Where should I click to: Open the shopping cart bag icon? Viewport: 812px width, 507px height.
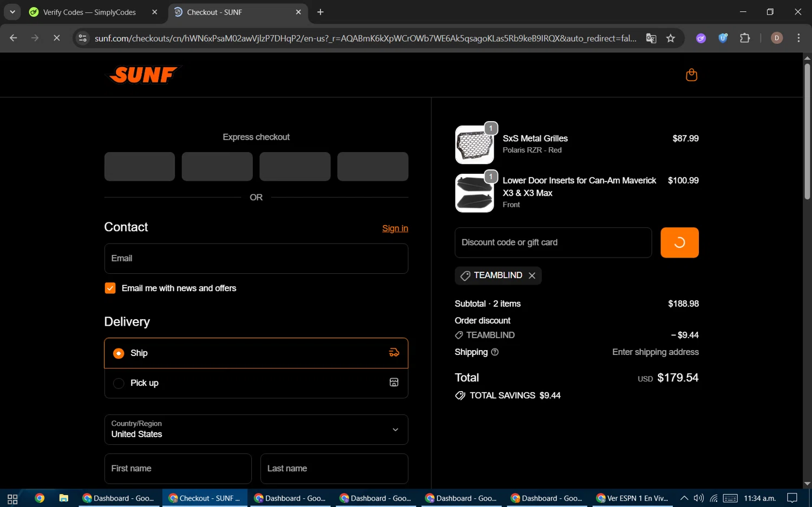pos(691,75)
